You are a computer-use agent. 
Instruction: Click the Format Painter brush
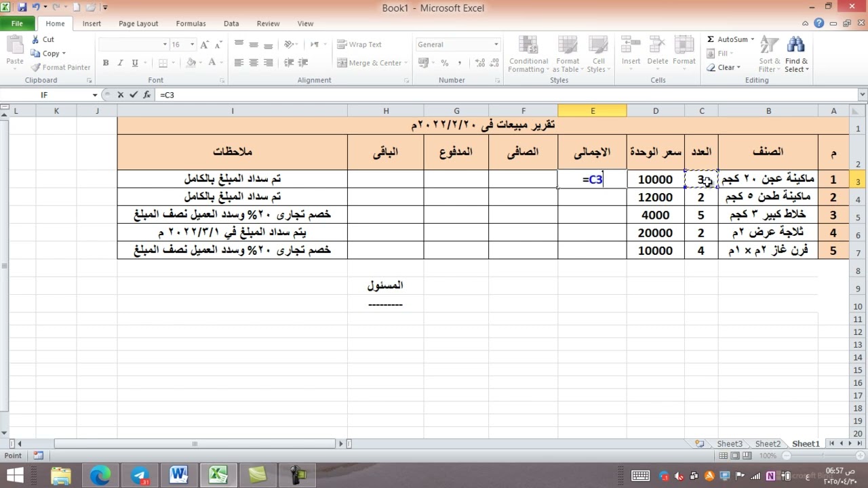[35, 67]
